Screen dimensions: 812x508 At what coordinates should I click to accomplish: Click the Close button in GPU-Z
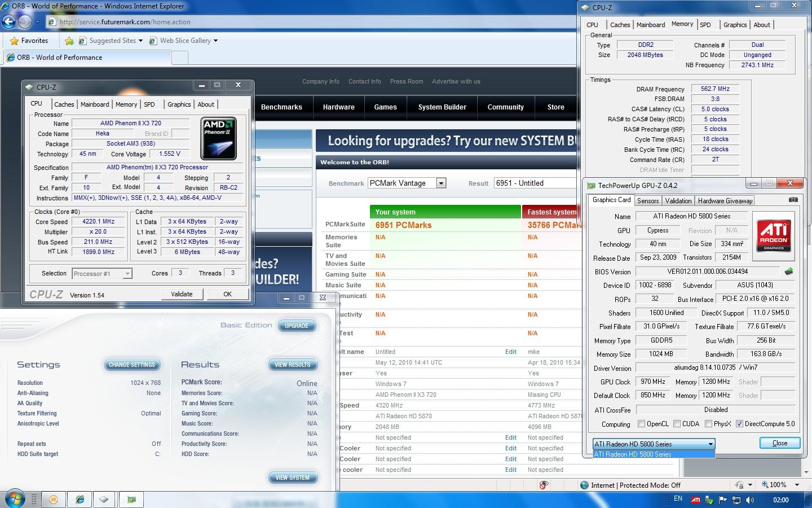[780, 443]
